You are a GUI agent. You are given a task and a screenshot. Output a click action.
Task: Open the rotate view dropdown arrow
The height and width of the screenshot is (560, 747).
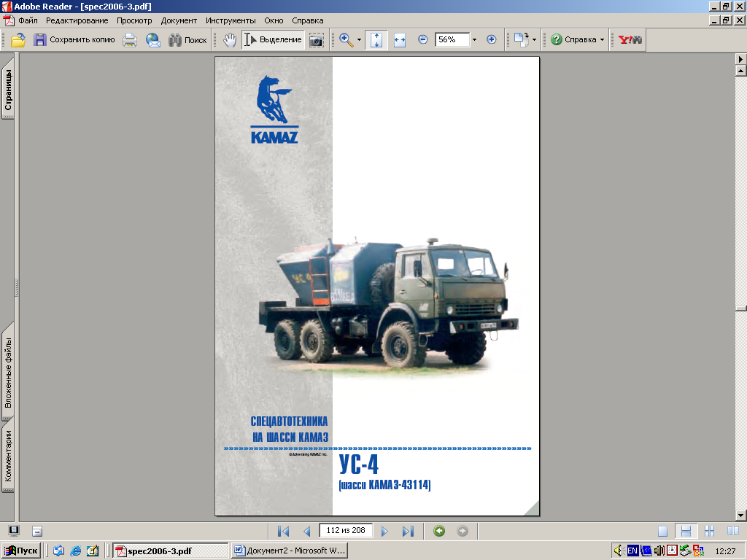click(534, 40)
